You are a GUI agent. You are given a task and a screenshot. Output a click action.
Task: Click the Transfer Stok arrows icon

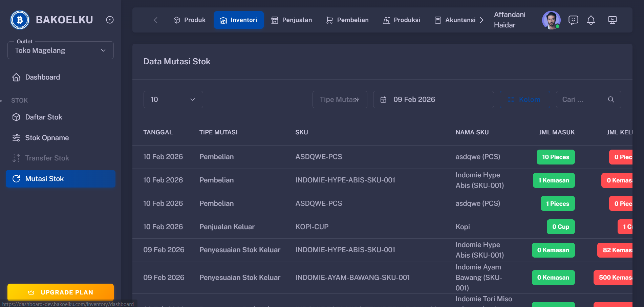point(16,158)
